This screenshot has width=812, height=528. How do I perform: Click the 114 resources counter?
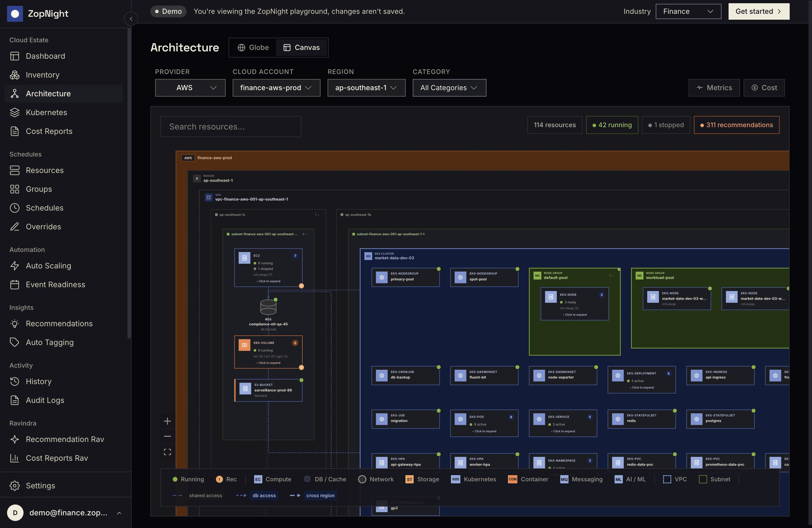click(554, 125)
